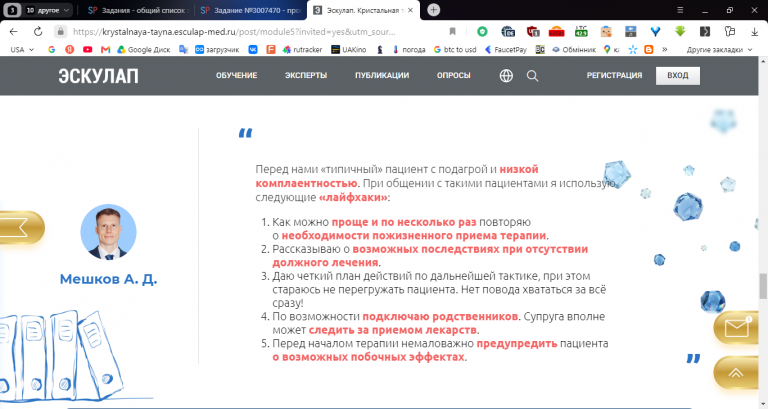Expand Другие закладки bookmarks dropdown
The height and width of the screenshot is (409, 768).
click(x=719, y=49)
